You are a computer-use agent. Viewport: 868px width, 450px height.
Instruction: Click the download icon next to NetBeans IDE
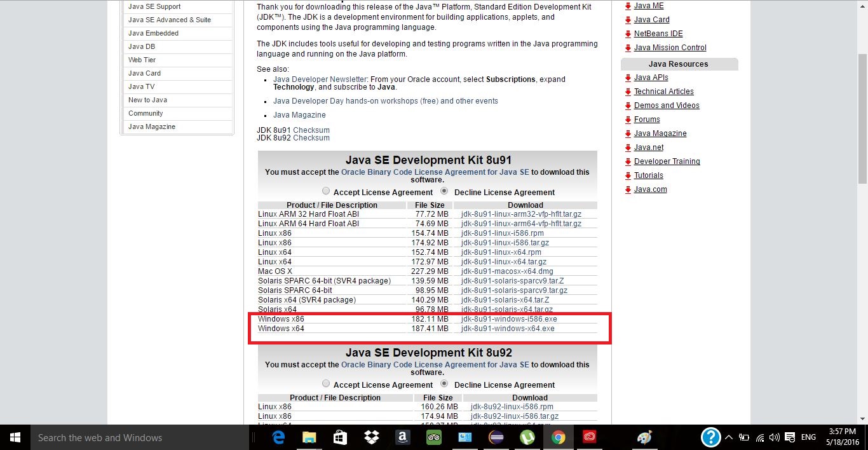[x=628, y=33]
